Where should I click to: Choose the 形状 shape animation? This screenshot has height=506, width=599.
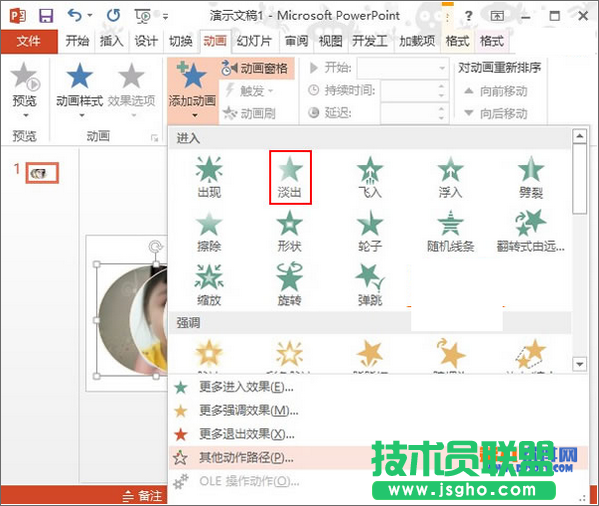point(290,231)
